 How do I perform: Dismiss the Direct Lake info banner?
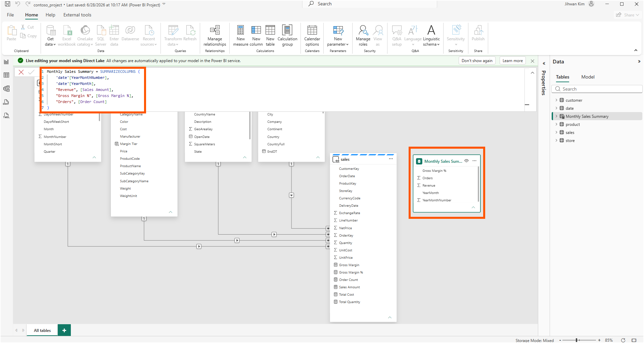[x=533, y=61]
